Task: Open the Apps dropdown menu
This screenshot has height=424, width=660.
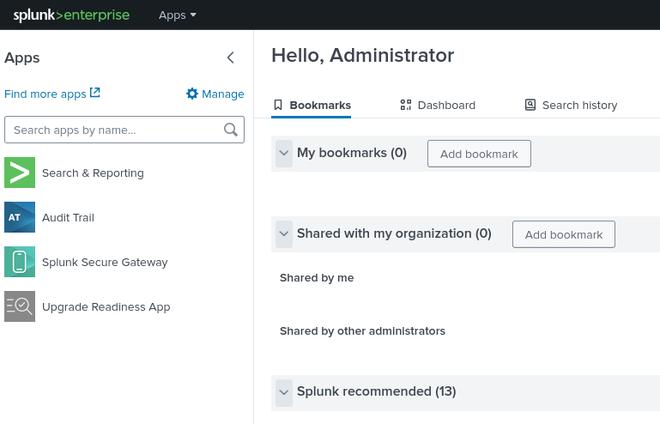Action: pyautogui.click(x=177, y=15)
